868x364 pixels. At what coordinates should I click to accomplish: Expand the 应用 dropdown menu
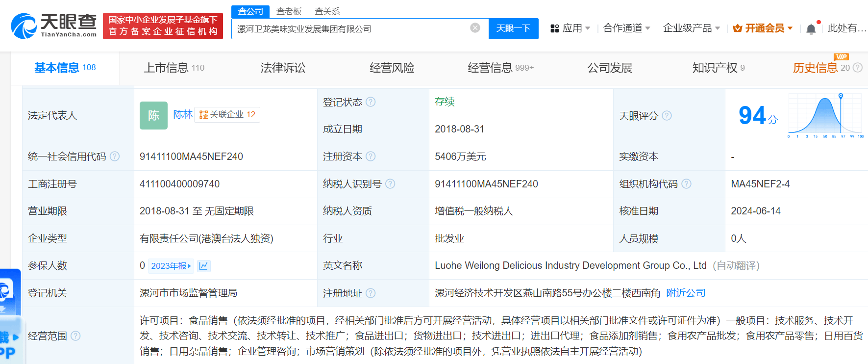(x=588, y=28)
